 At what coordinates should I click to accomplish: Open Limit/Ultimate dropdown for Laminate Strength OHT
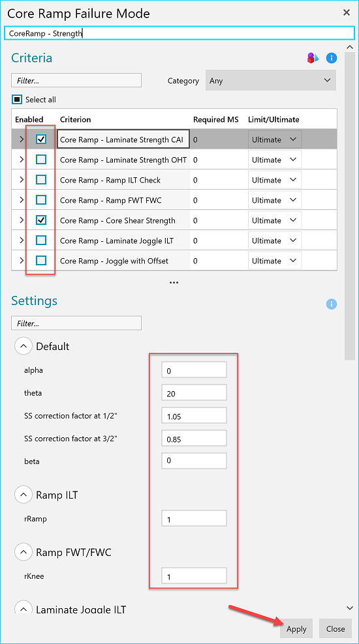(275, 160)
